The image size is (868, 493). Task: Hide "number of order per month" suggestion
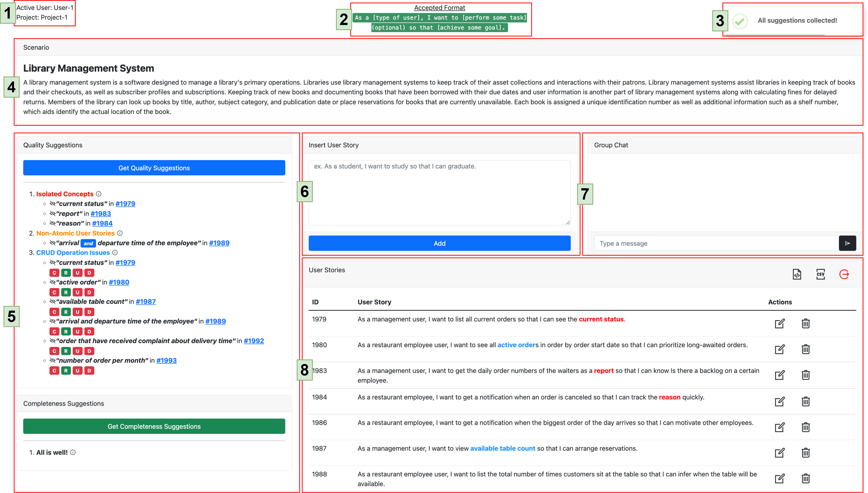click(x=53, y=360)
